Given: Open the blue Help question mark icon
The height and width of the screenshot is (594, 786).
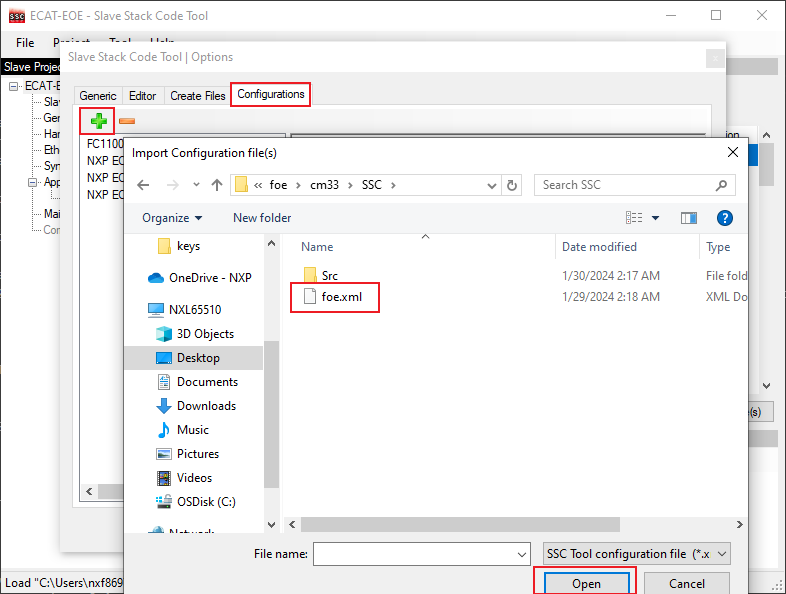Looking at the screenshot, I should click(x=725, y=218).
